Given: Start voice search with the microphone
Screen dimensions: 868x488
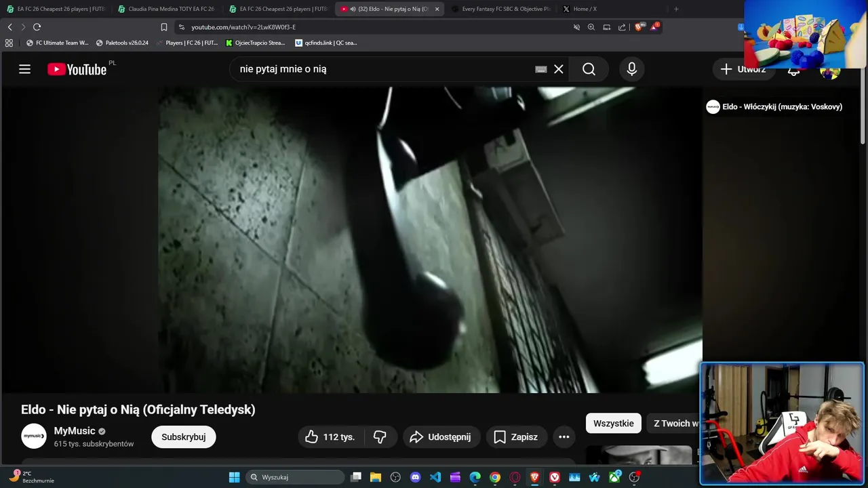Looking at the screenshot, I should [x=631, y=69].
